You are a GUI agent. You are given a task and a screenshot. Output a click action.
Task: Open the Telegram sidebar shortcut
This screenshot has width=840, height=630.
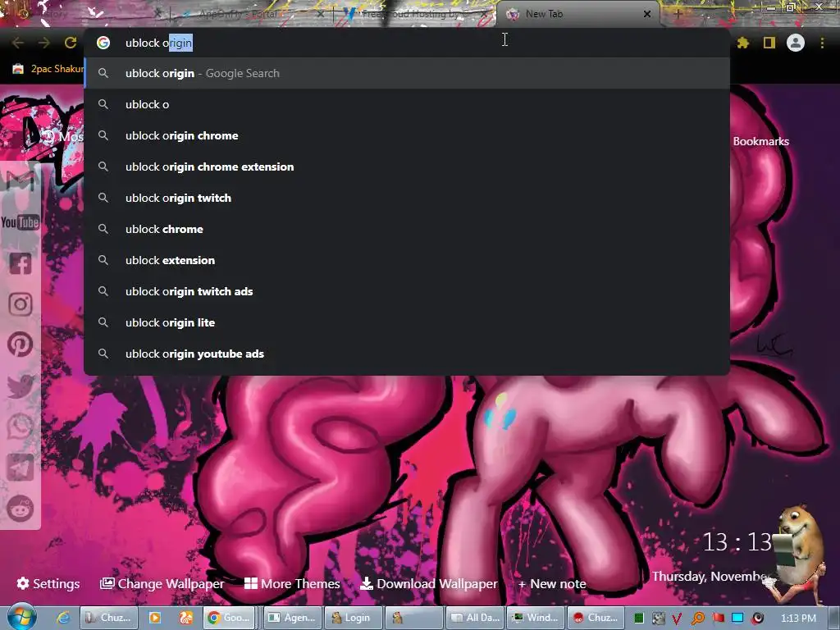[x=21, y=467]
